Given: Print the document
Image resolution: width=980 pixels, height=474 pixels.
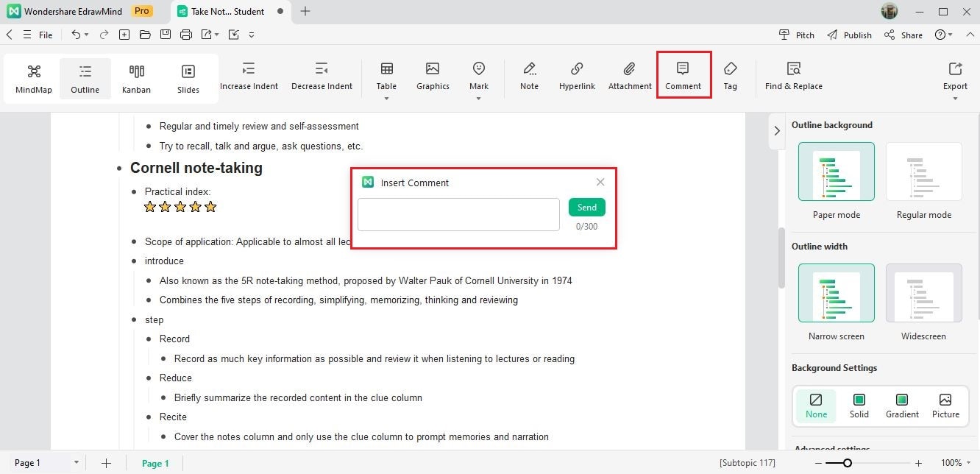Looking at the screenshot, I should [x=186, y=35].
